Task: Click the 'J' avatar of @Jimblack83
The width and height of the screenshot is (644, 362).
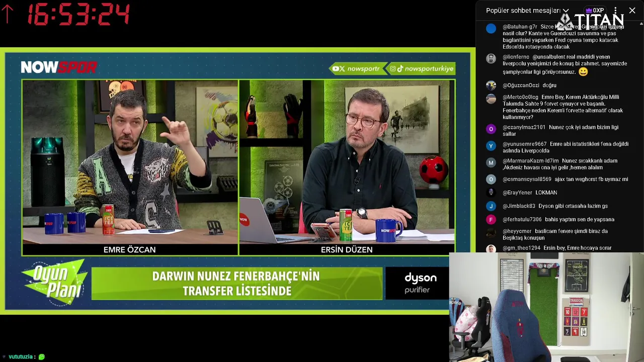Action: (491, 206)
